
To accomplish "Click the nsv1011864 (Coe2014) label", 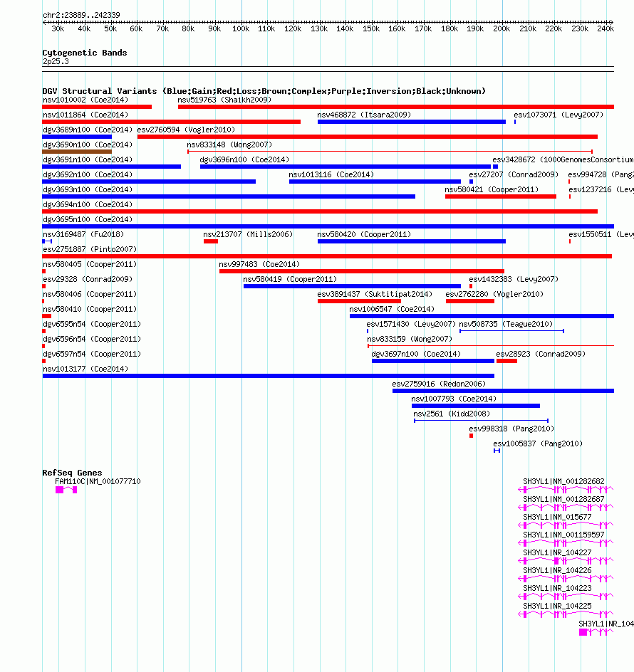I will pyautogui.click(x=85, y=115).
